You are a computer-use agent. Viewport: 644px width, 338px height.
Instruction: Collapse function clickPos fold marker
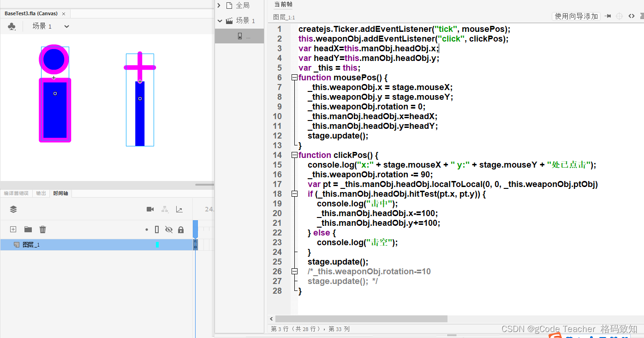coord(294,155)
